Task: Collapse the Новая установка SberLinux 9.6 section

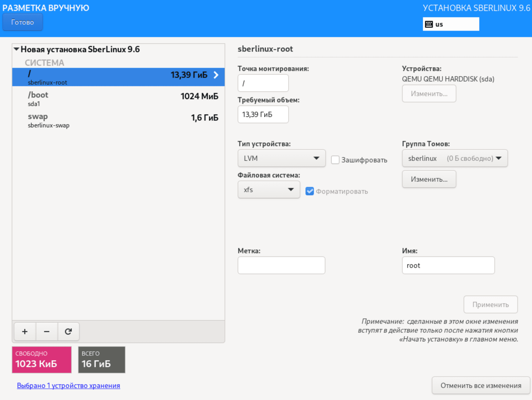Action: (16, 49)
